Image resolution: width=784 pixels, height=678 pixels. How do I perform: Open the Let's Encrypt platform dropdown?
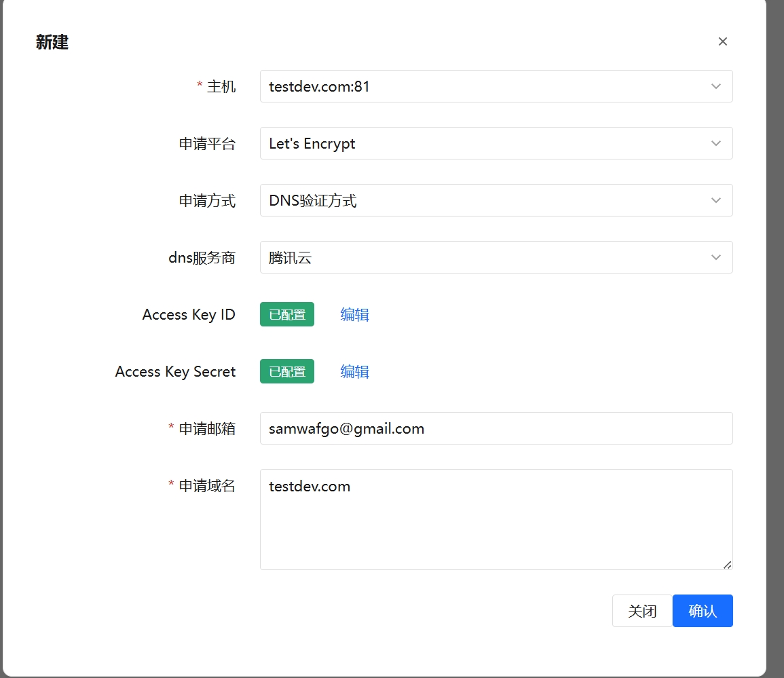click(x=475, y=143)
